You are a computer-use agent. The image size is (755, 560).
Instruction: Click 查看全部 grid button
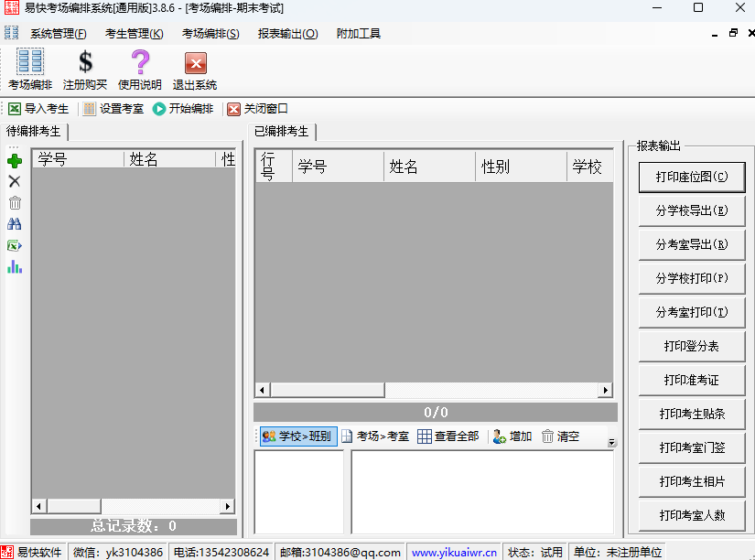(448, 436)
